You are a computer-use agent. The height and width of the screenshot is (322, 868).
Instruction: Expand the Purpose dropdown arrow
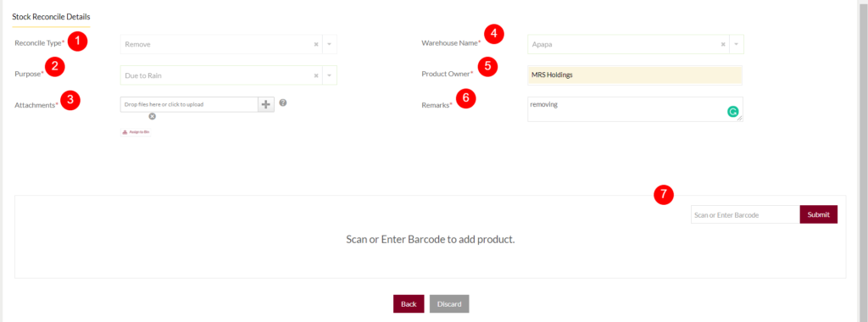click(x=330, y=75)
